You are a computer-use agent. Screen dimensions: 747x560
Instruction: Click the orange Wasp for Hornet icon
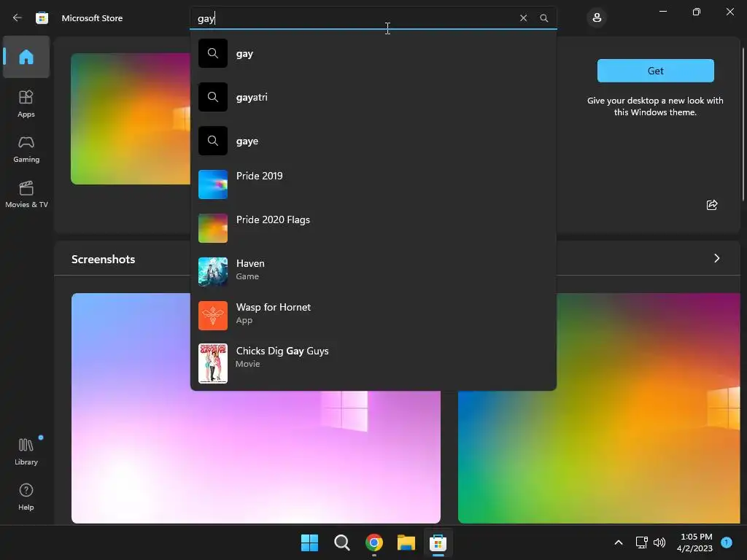point(213,315)
